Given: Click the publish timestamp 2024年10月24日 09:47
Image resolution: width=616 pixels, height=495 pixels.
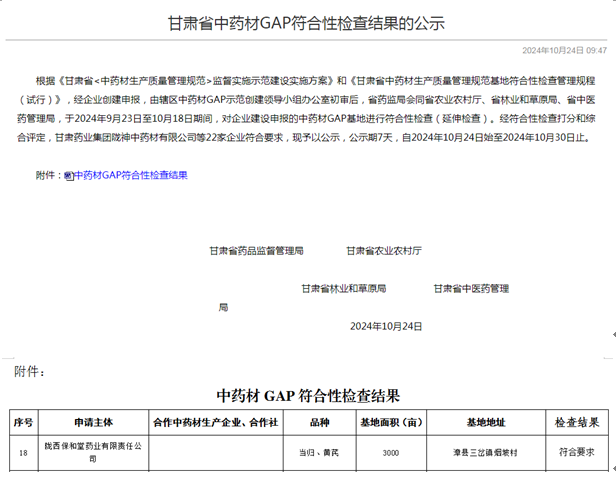Looking at the screenshot, I should point(564,49).
